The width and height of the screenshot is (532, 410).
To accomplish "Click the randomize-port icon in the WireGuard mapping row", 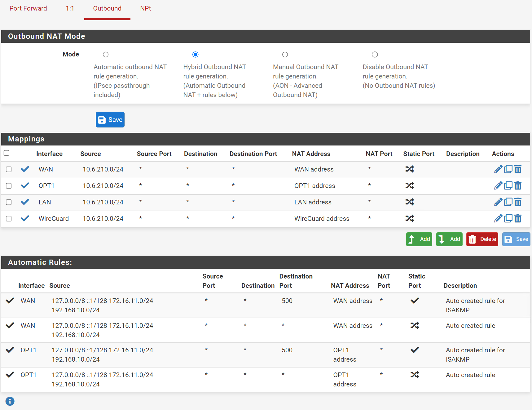I will 410,218.
